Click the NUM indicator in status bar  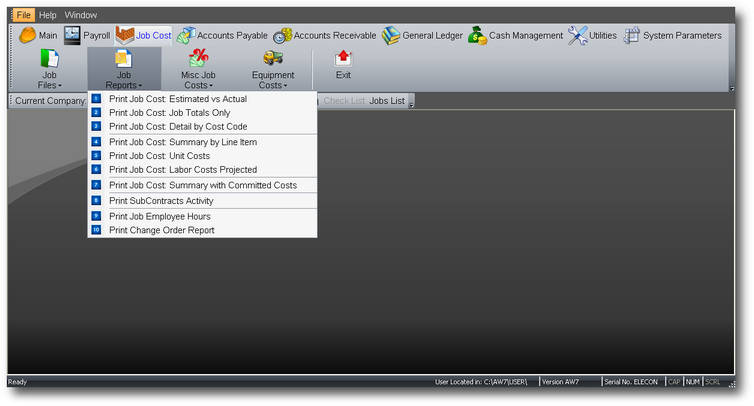point(692,382)
